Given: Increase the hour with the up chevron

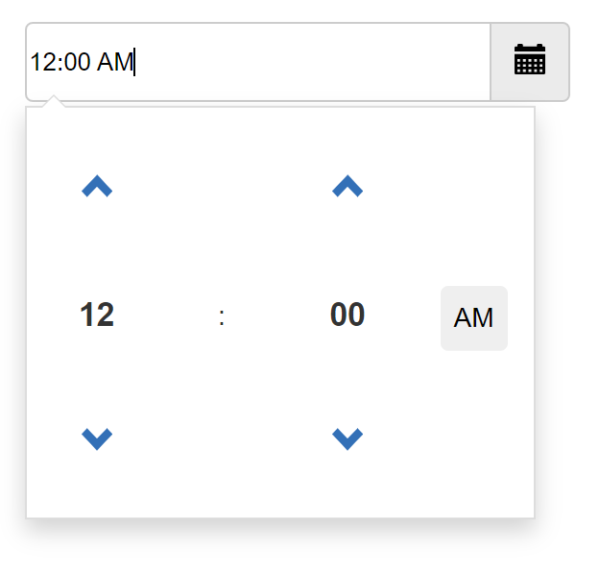Looking at the screenshot, I should pyautogui.click(x=97, y=186).
